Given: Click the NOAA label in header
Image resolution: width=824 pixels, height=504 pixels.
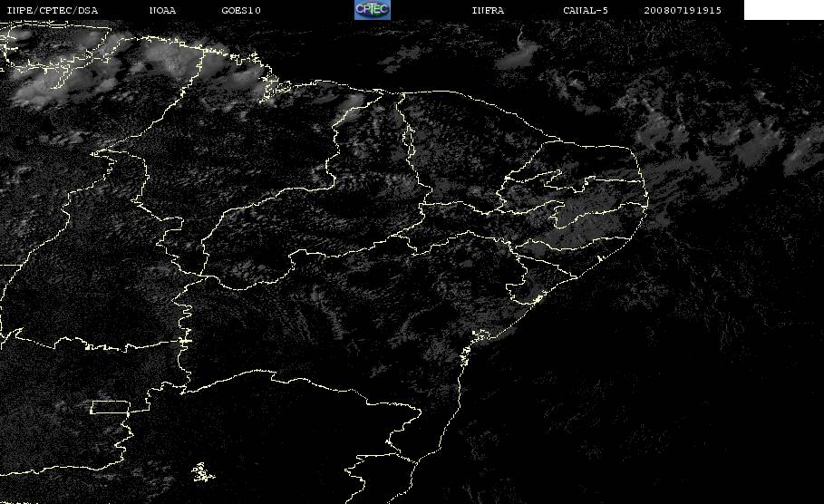Looking at the screenshot, I should point(162,10).
